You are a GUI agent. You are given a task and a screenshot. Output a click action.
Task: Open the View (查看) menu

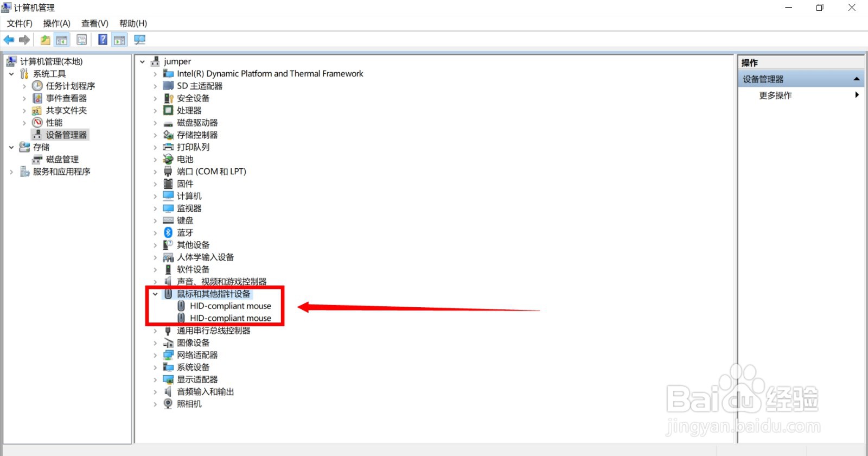(95, 23)
